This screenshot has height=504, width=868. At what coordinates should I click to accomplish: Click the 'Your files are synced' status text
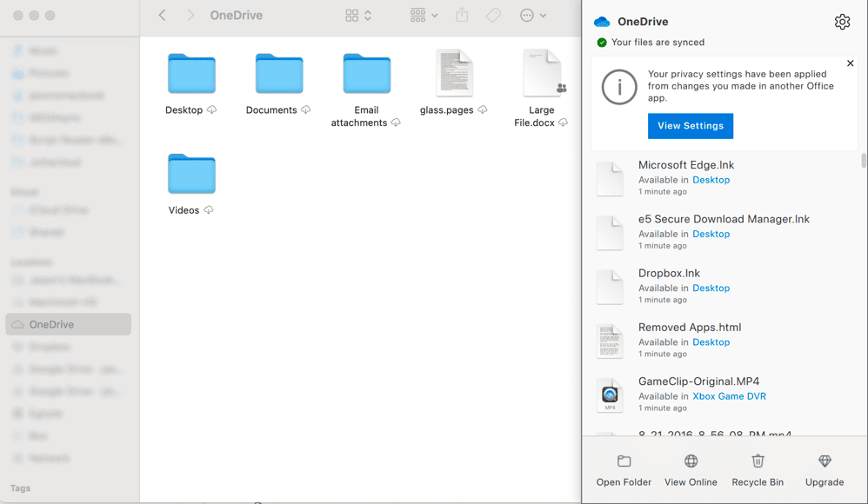pos(658,42)
